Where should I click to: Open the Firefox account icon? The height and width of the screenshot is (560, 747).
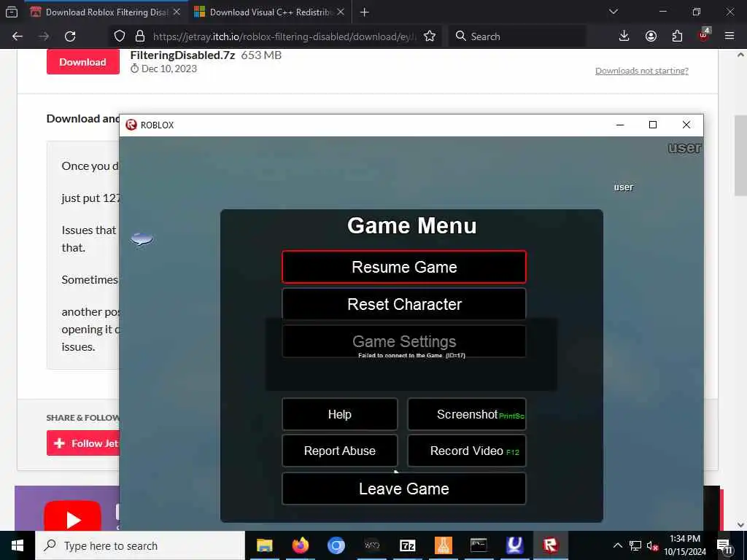(x=651, y=36)
